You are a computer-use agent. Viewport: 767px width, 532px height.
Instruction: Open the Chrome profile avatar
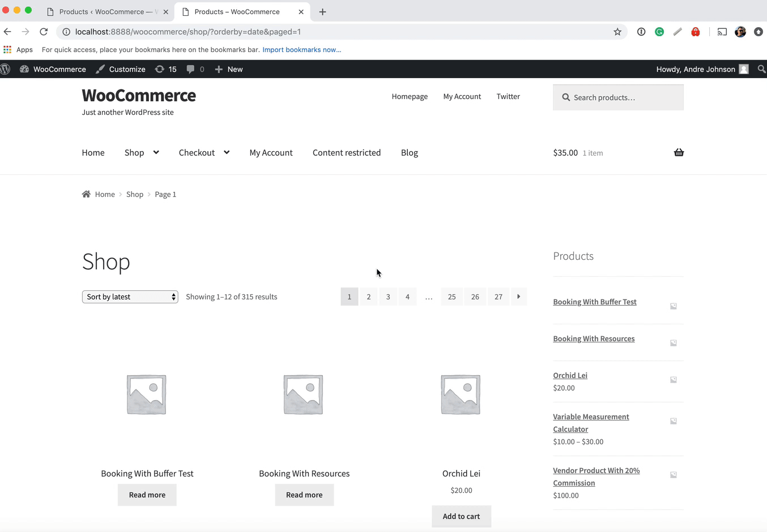(740, 32)
